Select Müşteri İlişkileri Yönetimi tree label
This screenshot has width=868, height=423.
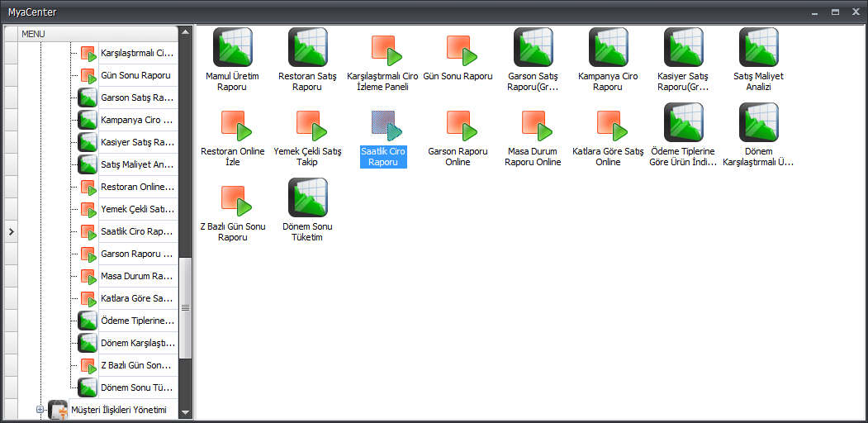(x=118, y=411)
